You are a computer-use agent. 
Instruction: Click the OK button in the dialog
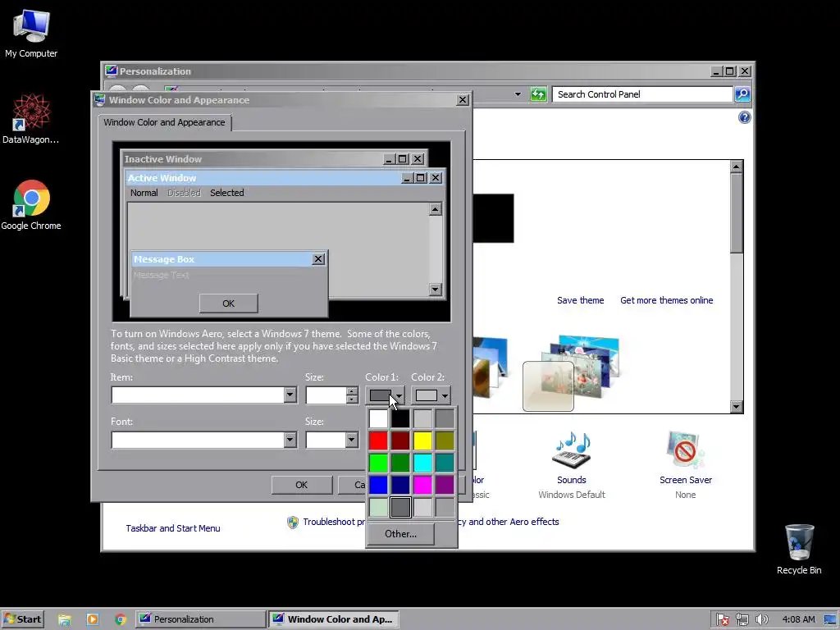point(302,485)
